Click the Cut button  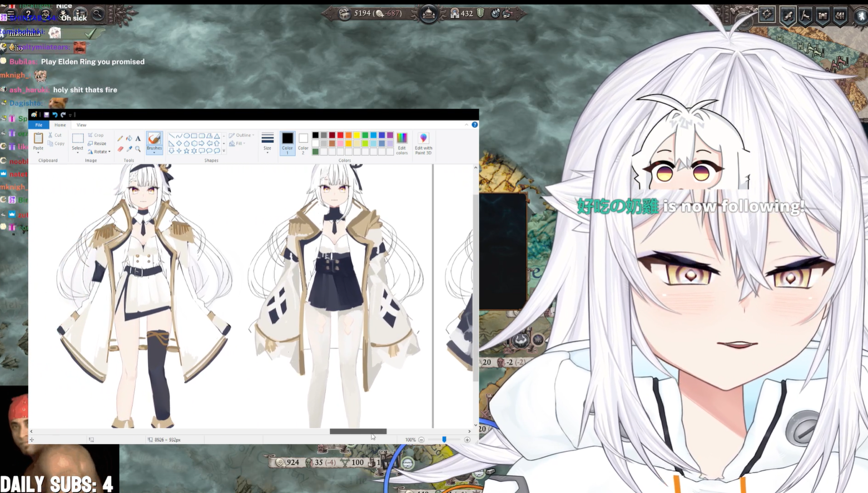coord(55,135)
